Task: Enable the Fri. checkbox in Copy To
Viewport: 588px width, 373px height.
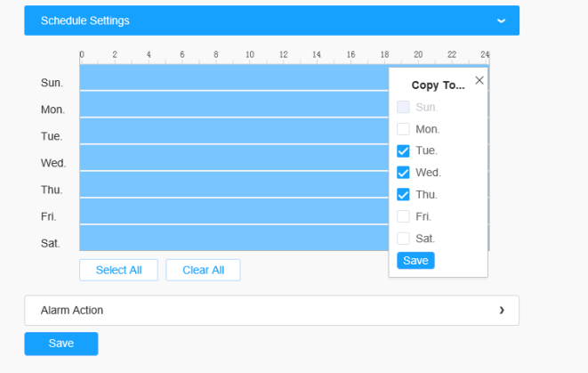Action: [x=403, y=216]
